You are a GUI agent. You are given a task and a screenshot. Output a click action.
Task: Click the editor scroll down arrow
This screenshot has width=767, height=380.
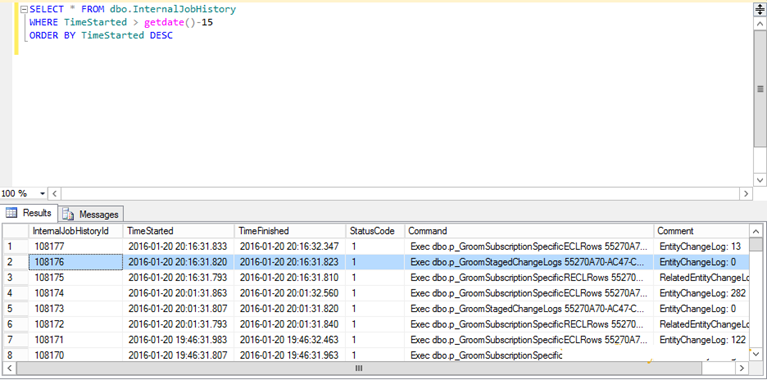pyautogui.click(x=760, y=180)
